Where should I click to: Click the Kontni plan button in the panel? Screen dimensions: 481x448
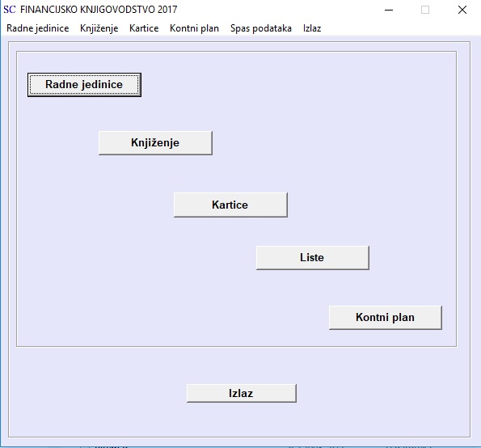tap(386, 318)
